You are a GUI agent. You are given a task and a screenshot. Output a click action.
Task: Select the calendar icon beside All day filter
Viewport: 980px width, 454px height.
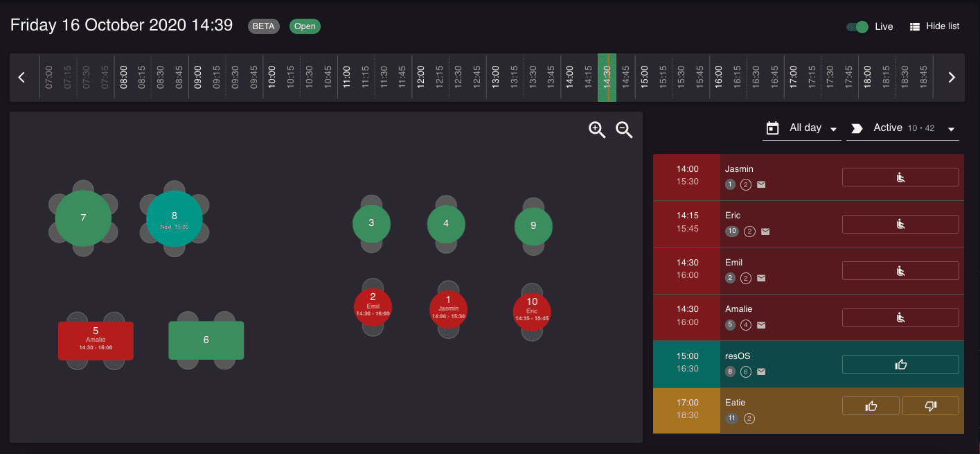[772, 128]
